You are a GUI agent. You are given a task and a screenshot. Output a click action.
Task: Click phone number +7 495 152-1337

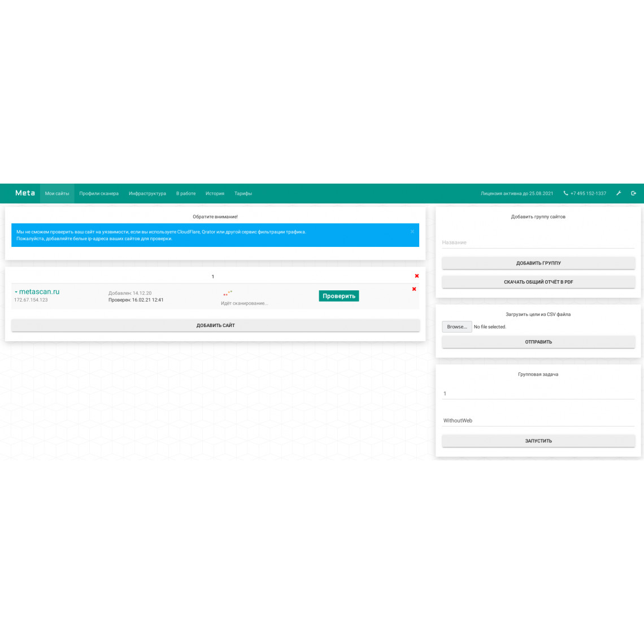(588, 193)
